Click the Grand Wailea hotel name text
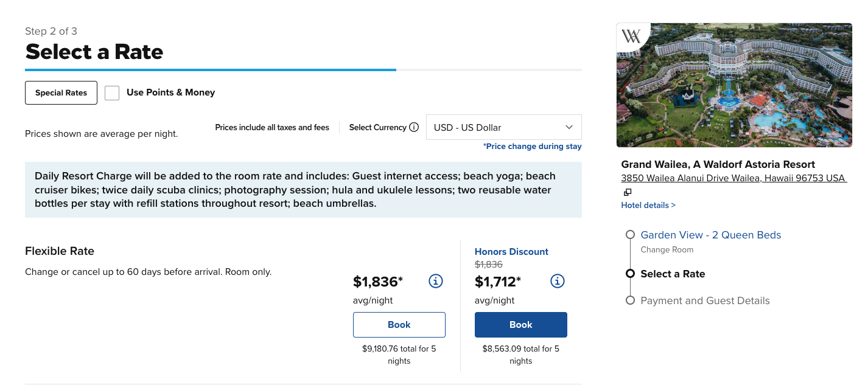 coord(718,164)
